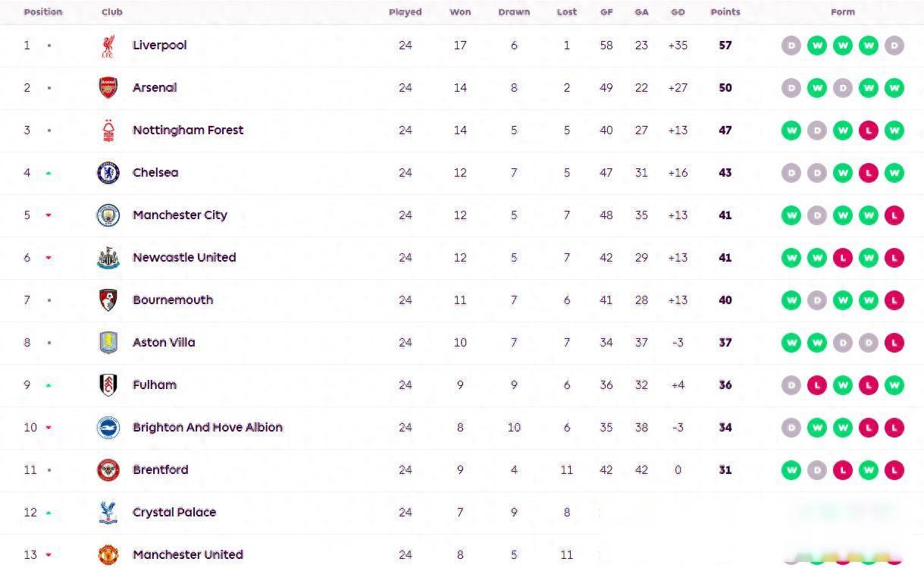Click the Played column header
This screenshot has width=924, height=568.
pyautogui.click(x=405, y=12)
